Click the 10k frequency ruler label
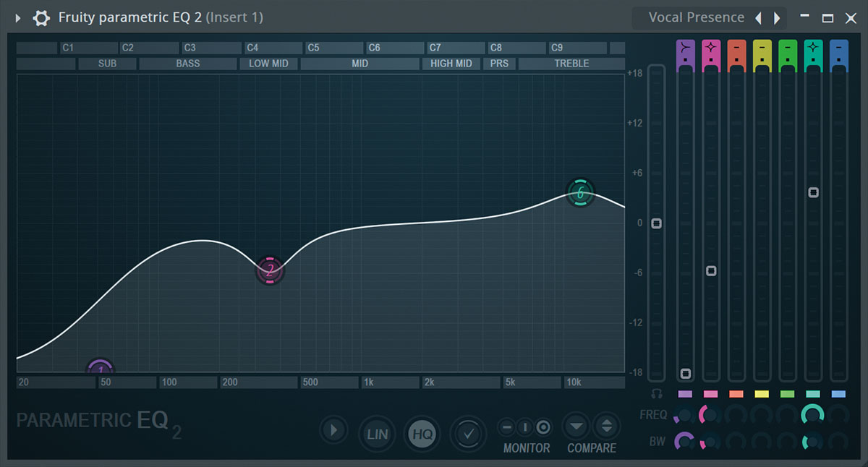 pos(594,382)
